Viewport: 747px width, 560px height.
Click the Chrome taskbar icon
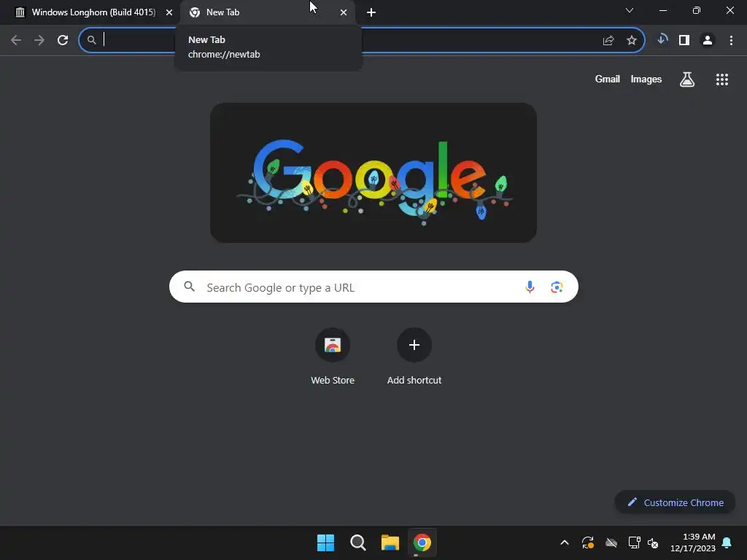[422, 542]
